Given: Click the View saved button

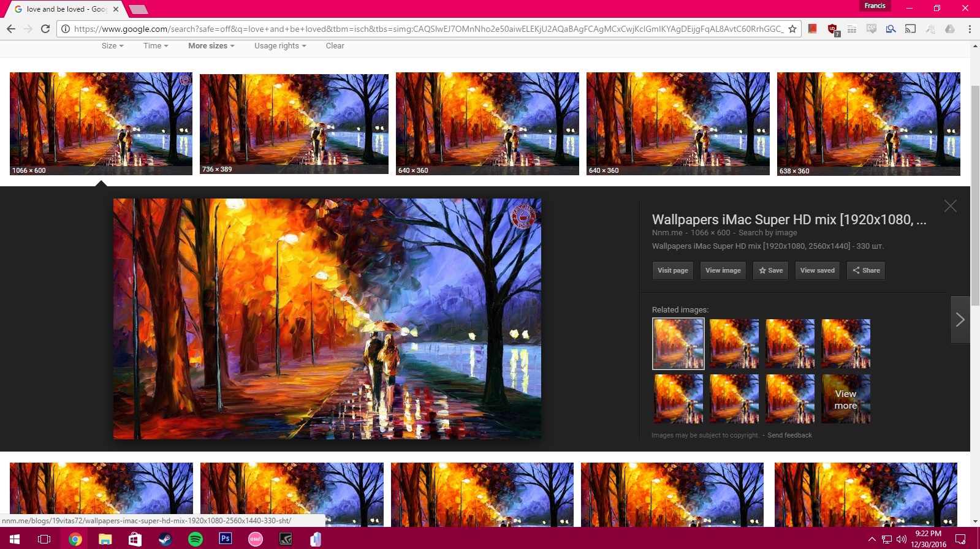Looking at the screenshot, I should click(818, 270).
